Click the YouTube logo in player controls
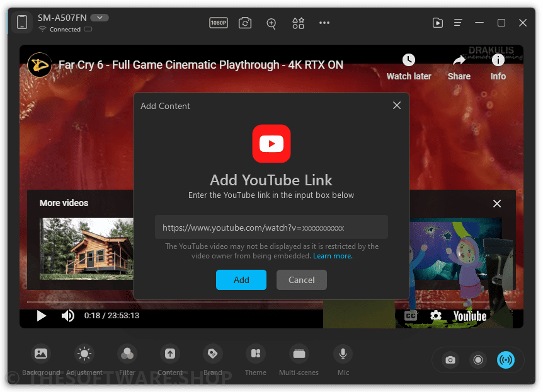The height and width of the screenshot is (392, 543). 469,316
